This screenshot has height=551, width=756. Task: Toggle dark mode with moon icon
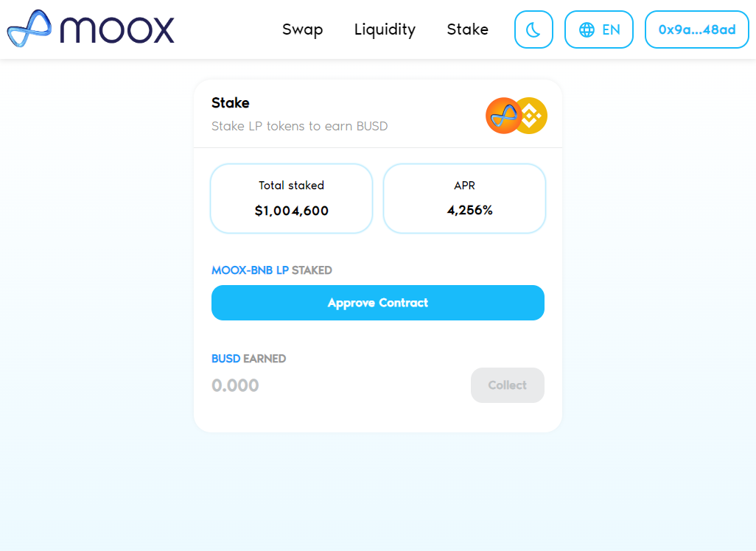(x=533, y=29)
